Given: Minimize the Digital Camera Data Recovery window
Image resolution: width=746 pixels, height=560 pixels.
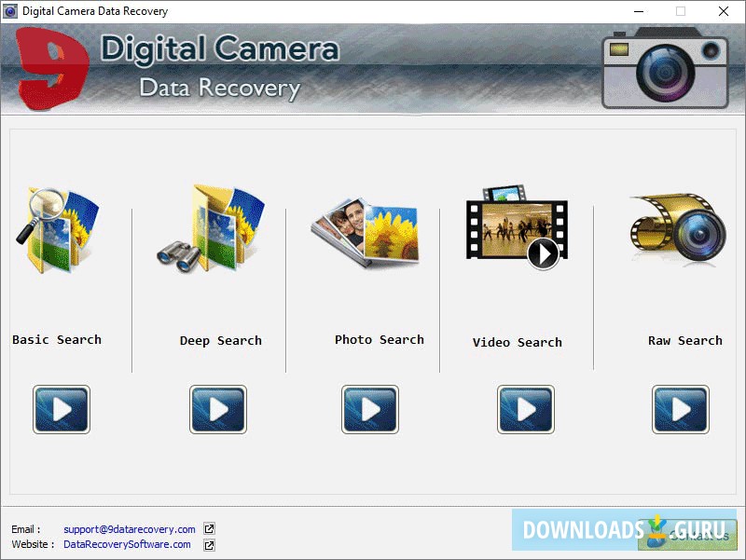Looking at the screenshot, I should pos(639,11).
